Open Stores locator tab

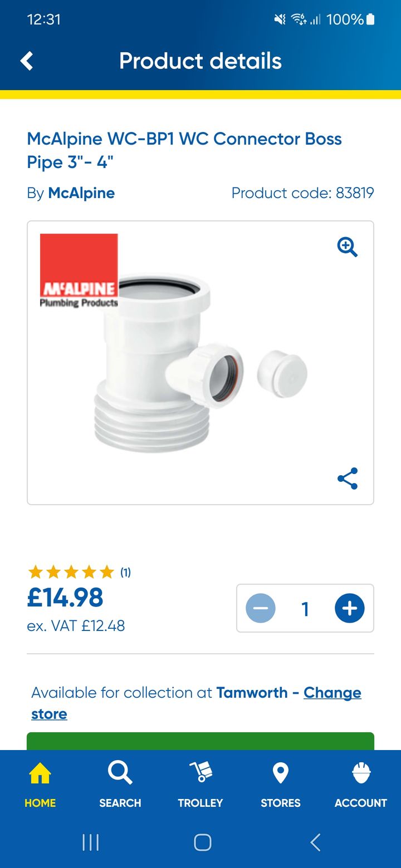coord(281,785)
